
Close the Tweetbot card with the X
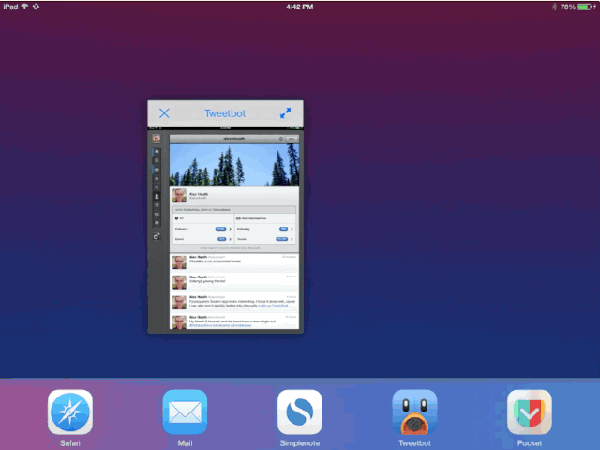(x=164, y=113)
